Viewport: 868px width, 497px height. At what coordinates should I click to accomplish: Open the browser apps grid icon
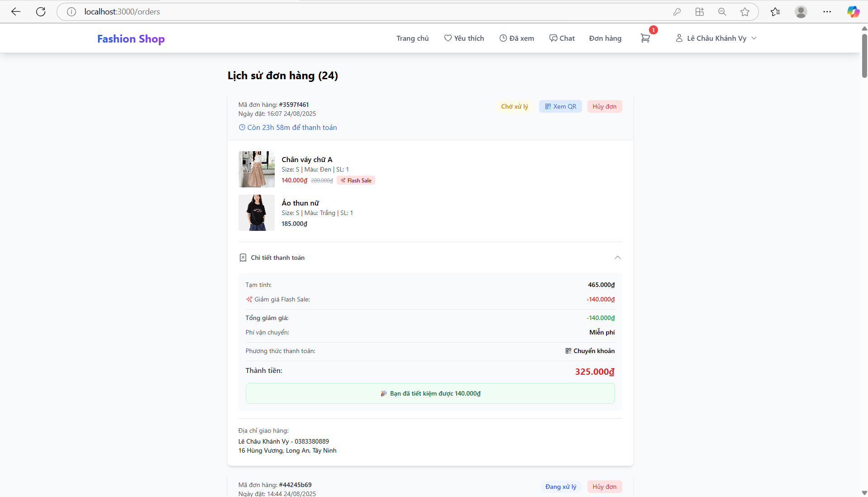click(700, 12)
